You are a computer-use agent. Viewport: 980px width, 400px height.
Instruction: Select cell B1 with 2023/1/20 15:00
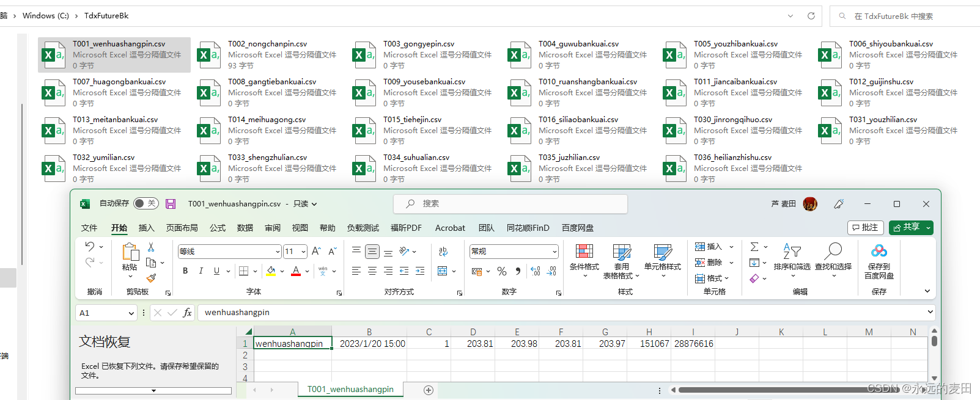tap(369, 344)
